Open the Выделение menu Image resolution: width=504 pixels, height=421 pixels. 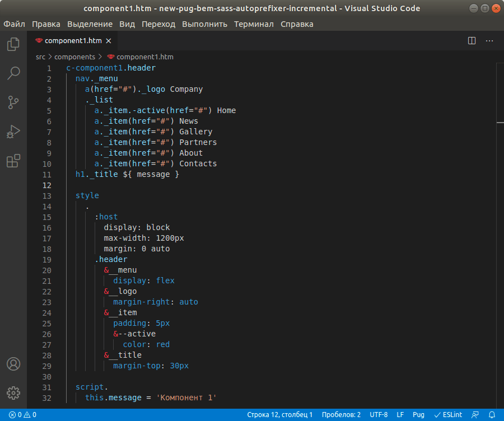point(90,24)
